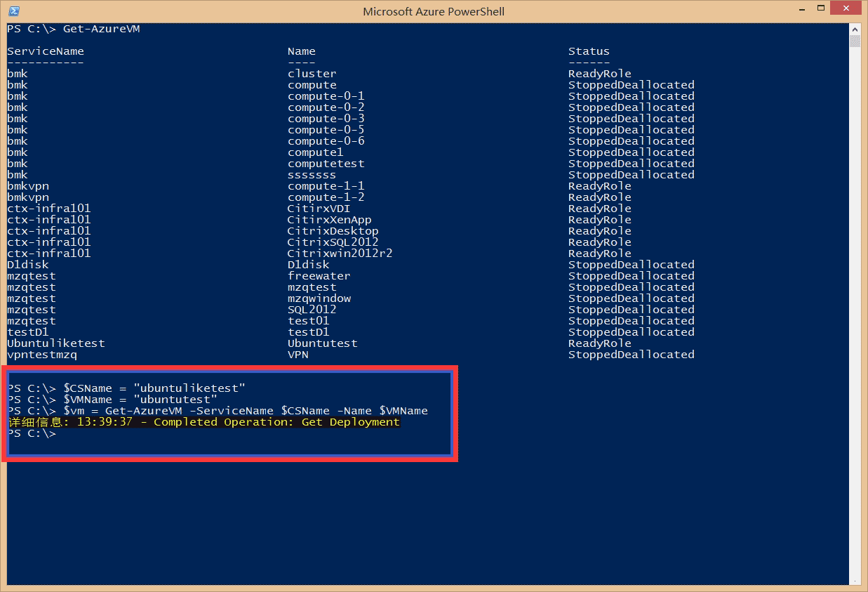Select the VM name sssssss
868x592 pixels.
[x=312, y=175]
